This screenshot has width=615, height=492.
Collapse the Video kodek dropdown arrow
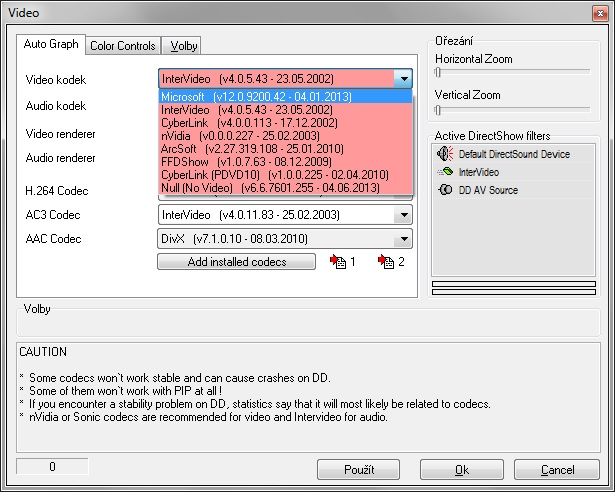403,79
